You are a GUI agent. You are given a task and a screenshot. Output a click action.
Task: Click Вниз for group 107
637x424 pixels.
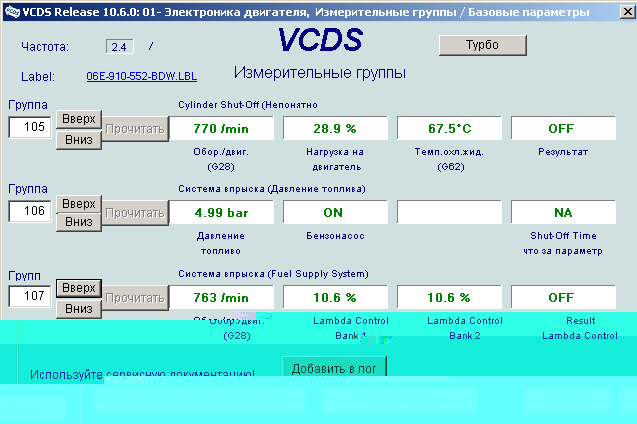click(79, 309)
